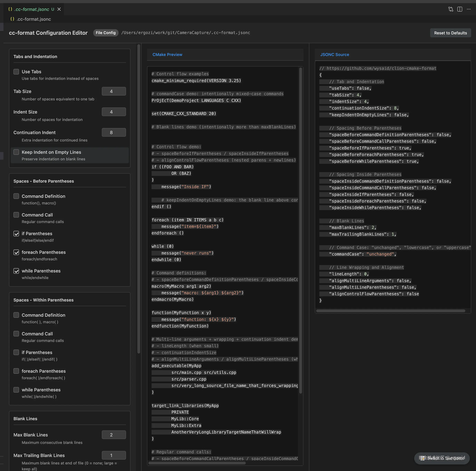Enable the Use Tabs checkbox

click(x=16, y=72)
